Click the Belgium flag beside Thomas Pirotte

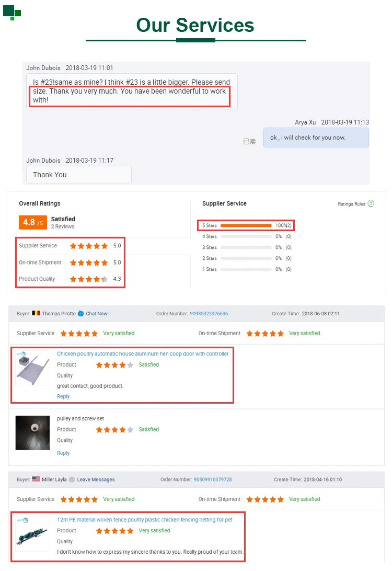tap(36, 313)
